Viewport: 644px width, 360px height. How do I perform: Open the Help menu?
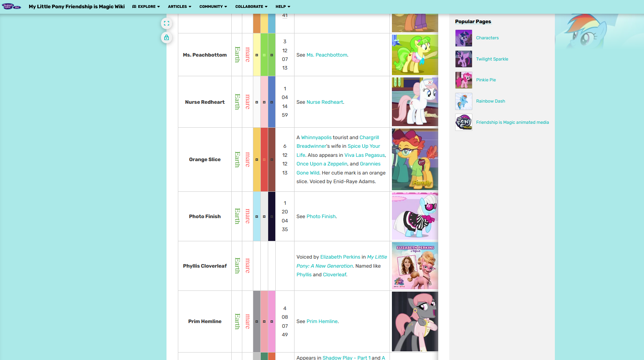click(283, 7)
